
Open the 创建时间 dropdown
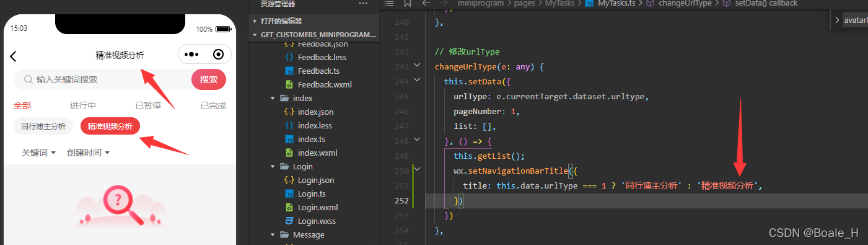[x=88, y=153]
